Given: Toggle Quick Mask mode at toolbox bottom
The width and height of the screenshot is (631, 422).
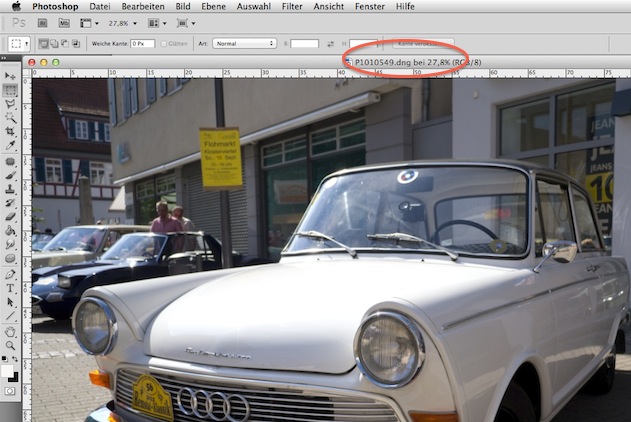Looking at the screenshot, I should [x=10, y=391].
